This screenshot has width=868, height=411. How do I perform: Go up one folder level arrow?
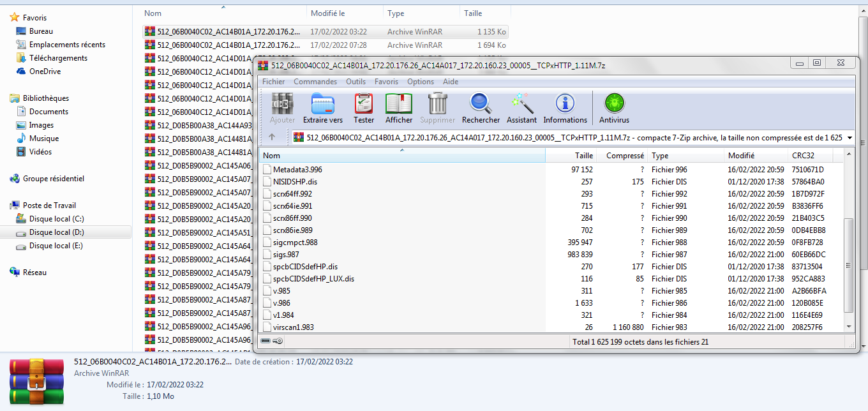pyautogui.click(x=272, y=137)
